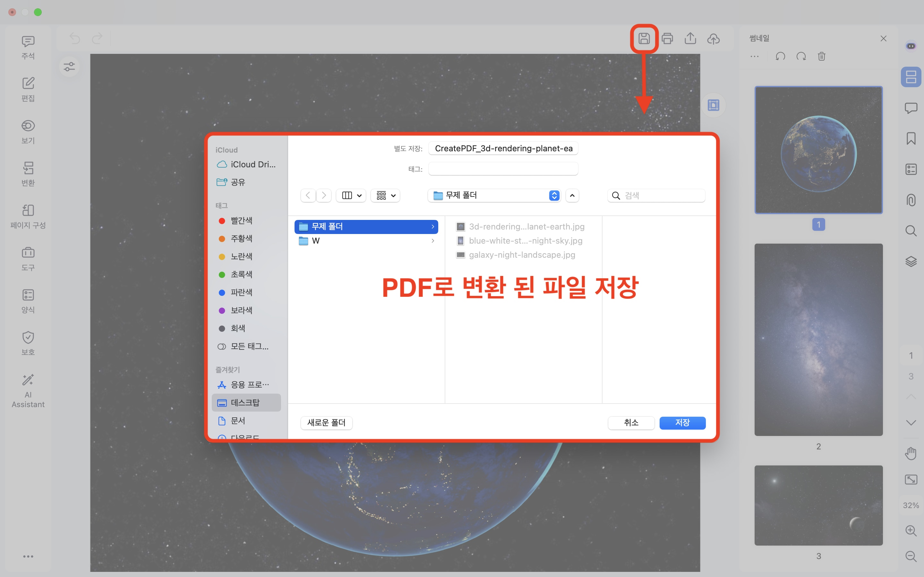
Task: Open the cloud upload icon
Action: point(714,38)
